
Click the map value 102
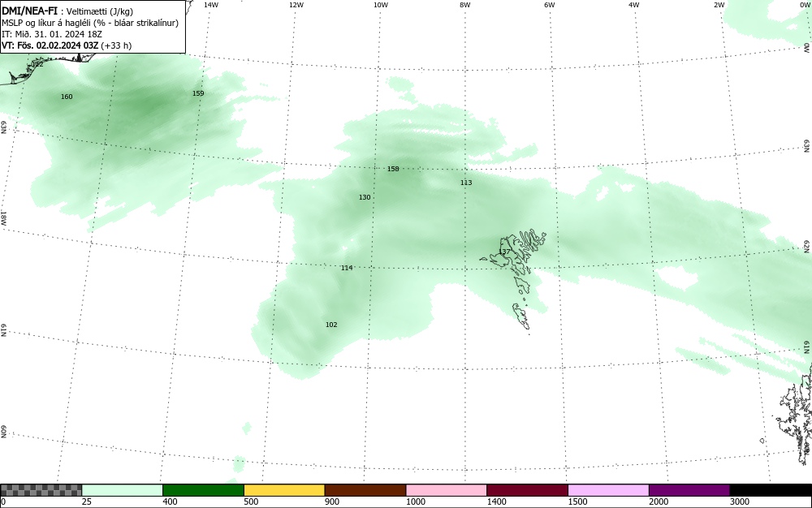click(331, 325)
